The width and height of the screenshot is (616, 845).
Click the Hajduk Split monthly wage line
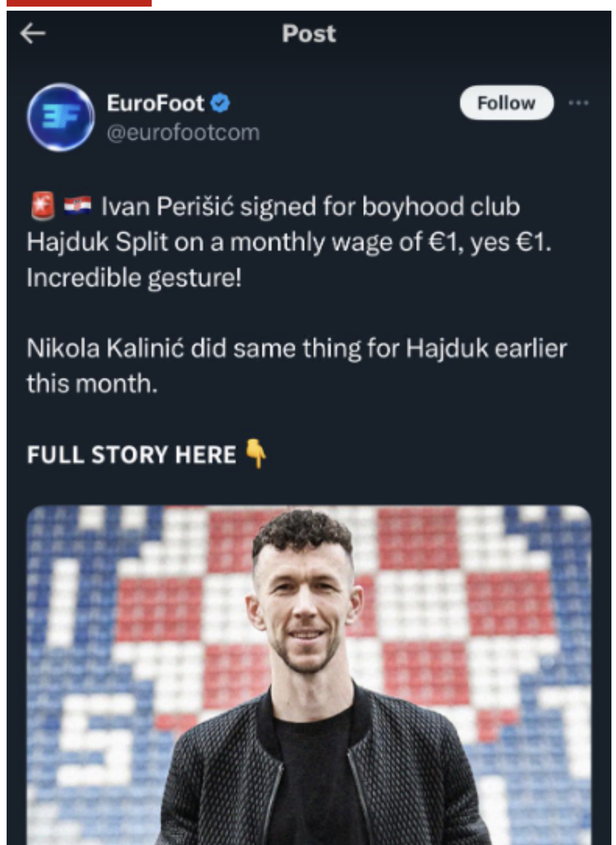289,242
